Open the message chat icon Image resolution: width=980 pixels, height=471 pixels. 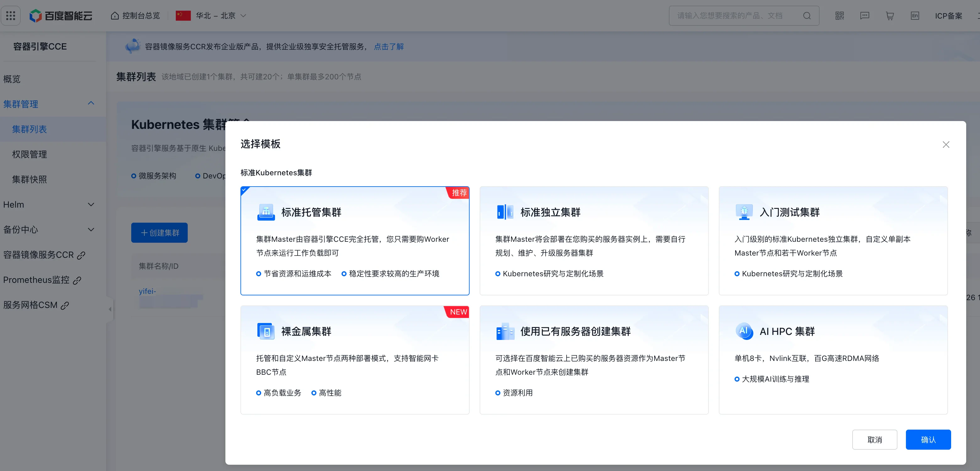pyautogui.click(x=864, y=16)
